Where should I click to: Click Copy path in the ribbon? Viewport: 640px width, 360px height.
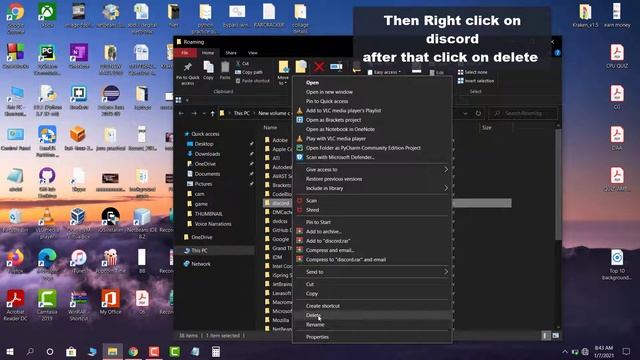pos(249,72)
